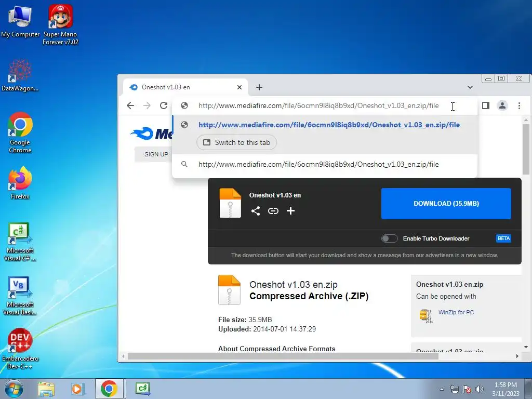Click SIGN UP on MediaFire
532x399 pixels.
156,154
